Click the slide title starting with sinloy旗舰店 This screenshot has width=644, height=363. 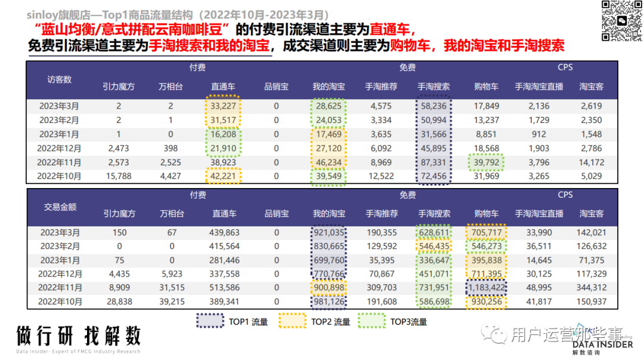pyautogui.click(x=179, y=15)
